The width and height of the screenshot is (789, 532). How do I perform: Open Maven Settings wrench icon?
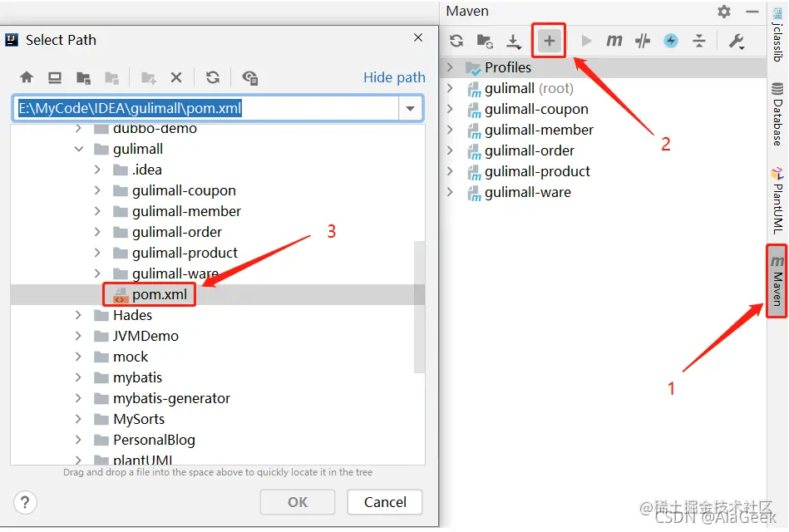pos(737,41)
